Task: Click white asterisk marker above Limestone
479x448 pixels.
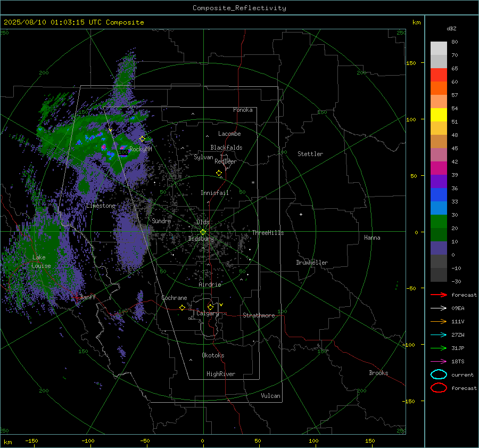Action: (x=101, y=201)
